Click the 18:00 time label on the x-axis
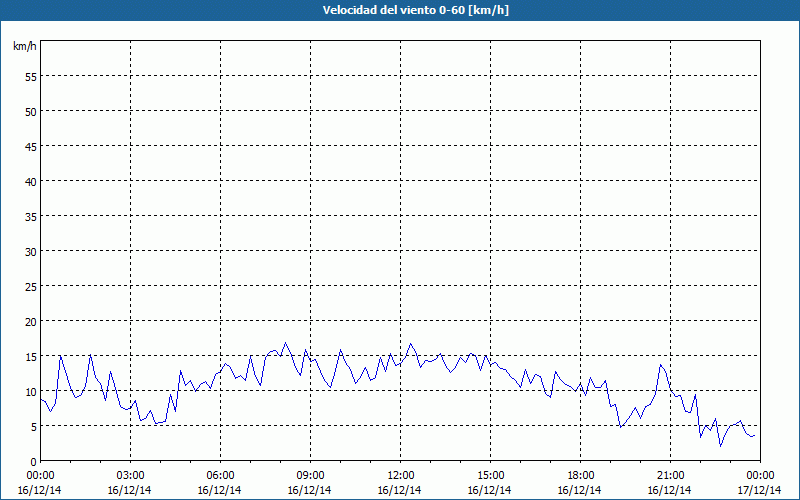This screenshot has width=800, height=500. [580, 476]
